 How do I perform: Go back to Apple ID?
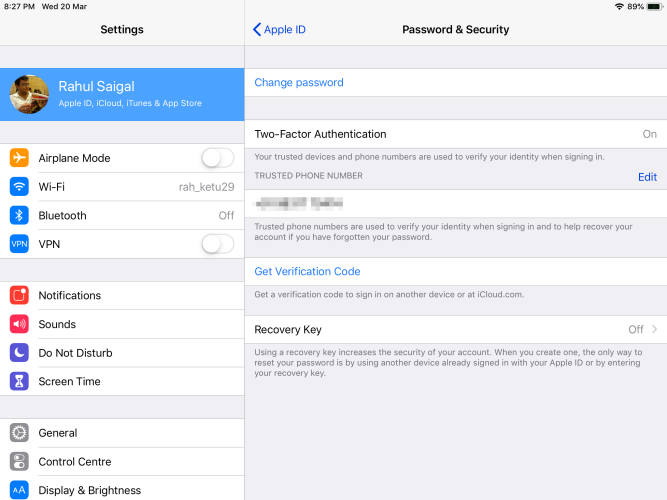[279, 30]
